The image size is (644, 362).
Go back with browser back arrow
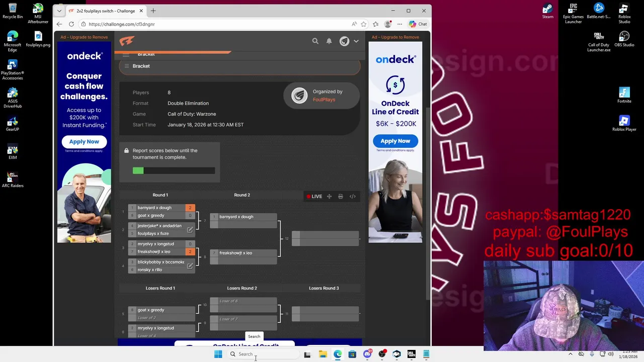coord(59,24)
